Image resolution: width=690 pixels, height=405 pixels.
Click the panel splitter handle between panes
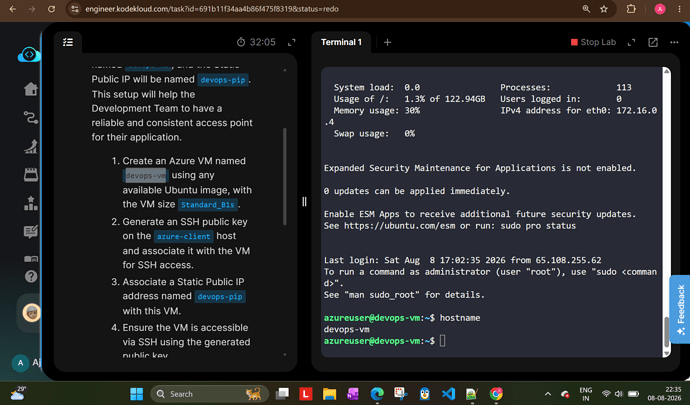point(304,202)
